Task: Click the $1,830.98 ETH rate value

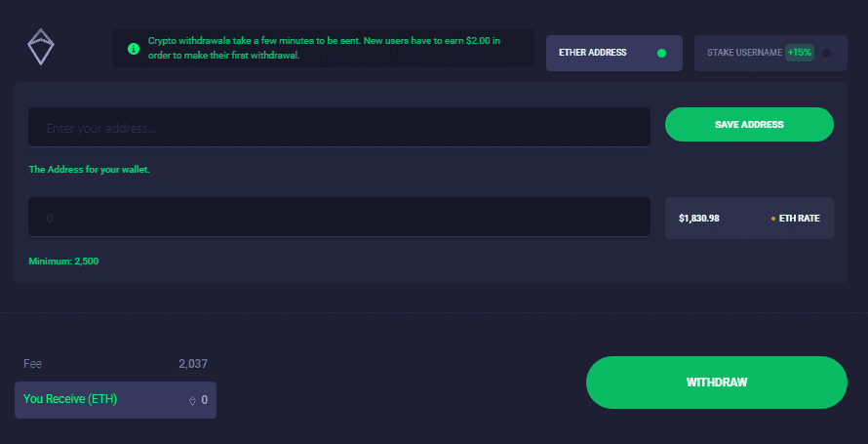Action: point(699,219)
